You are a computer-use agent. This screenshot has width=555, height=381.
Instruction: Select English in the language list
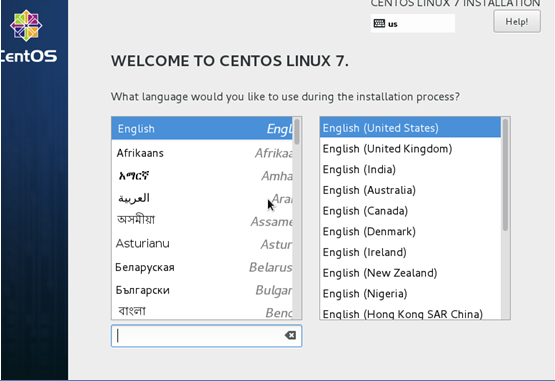click(x=202, y=129)
